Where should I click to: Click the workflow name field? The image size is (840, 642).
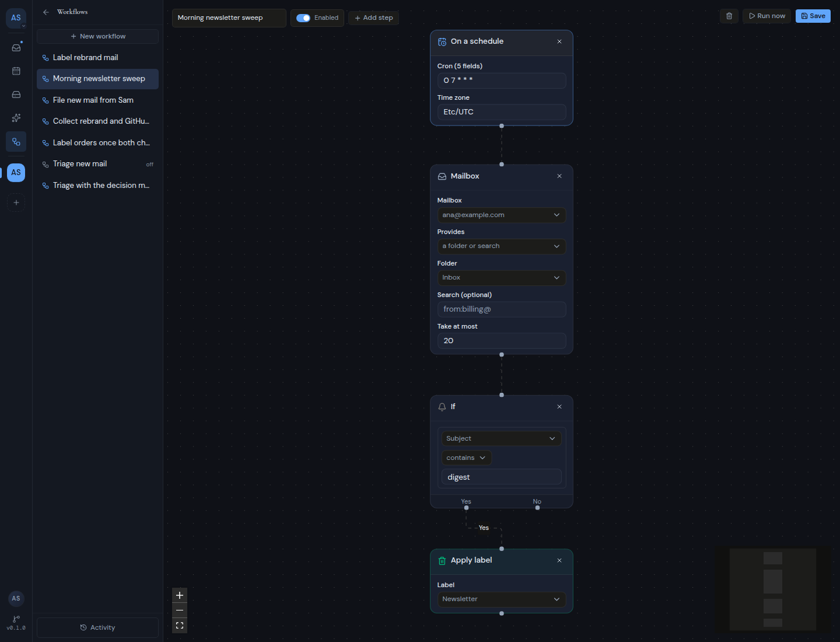[229, 18]
